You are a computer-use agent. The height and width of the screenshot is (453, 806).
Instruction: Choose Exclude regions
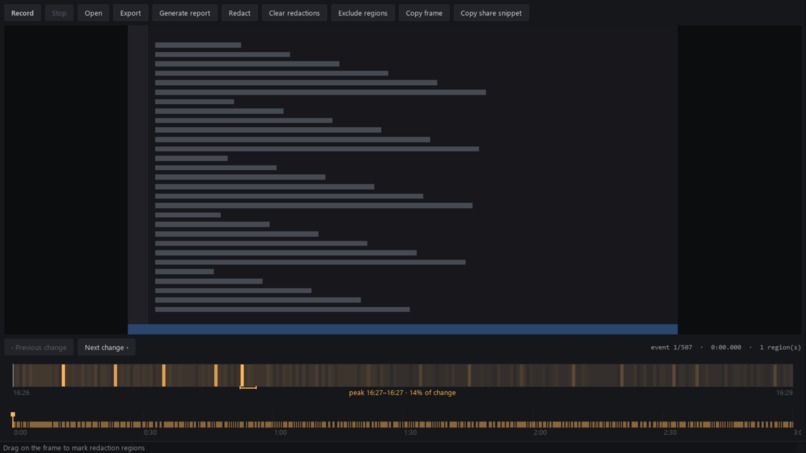pyautogui.click(x=362, y=13)
